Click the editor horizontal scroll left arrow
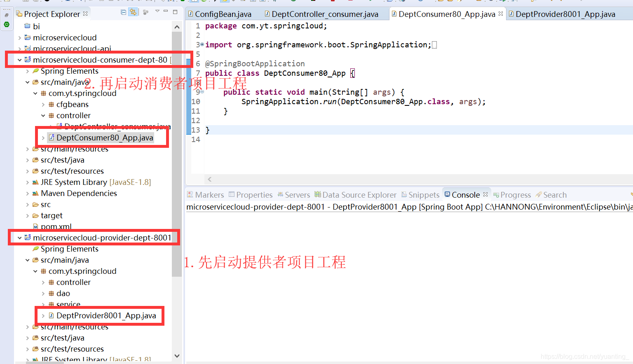 (210, 179)
